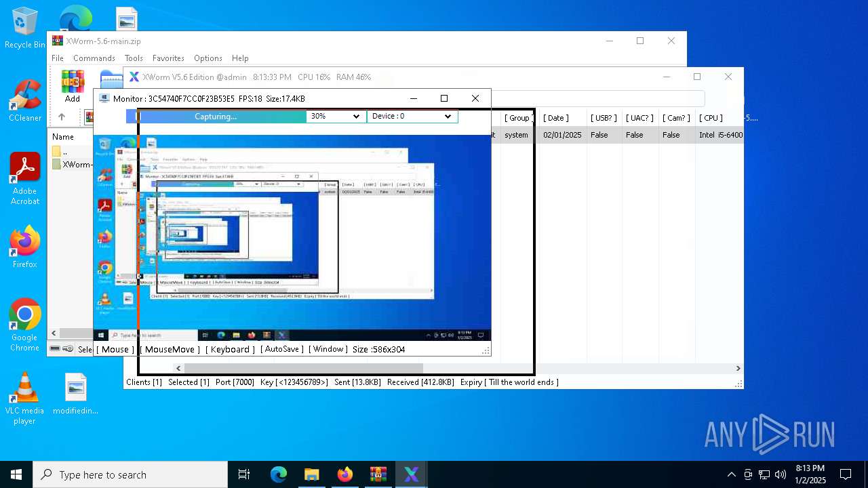Click the volume icon in system tray
Viewport: 868px width, 488px height.
pyautogui.click(x=781, y=474)
